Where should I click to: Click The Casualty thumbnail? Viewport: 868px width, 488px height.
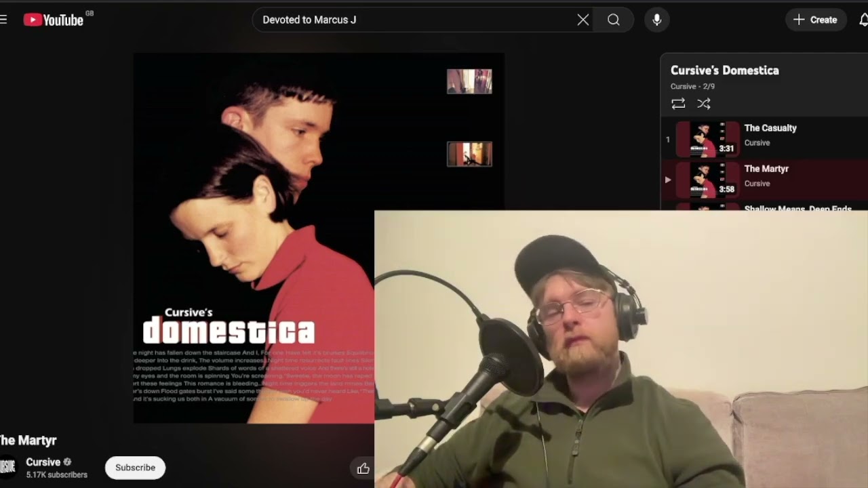tap(707, 139)
